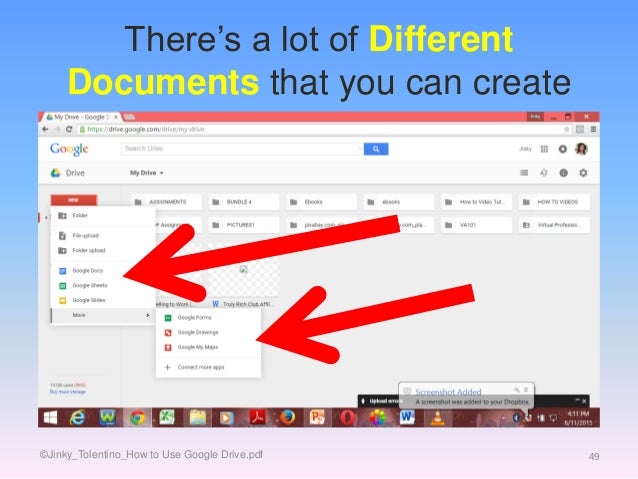The height and width of the screenshot is (479, 638).
Task: Expand sidebar My Drive tree arrow
Action: (46, 217)
